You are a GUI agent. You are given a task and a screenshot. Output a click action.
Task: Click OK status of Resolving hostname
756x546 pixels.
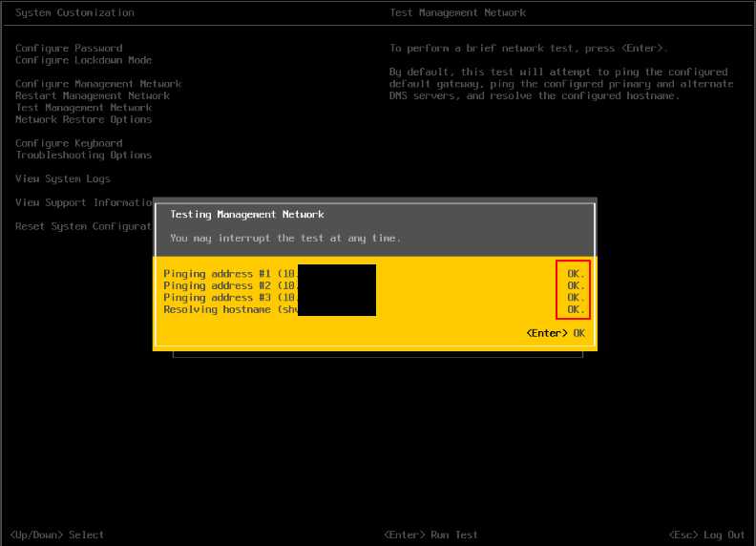(576, 309)
